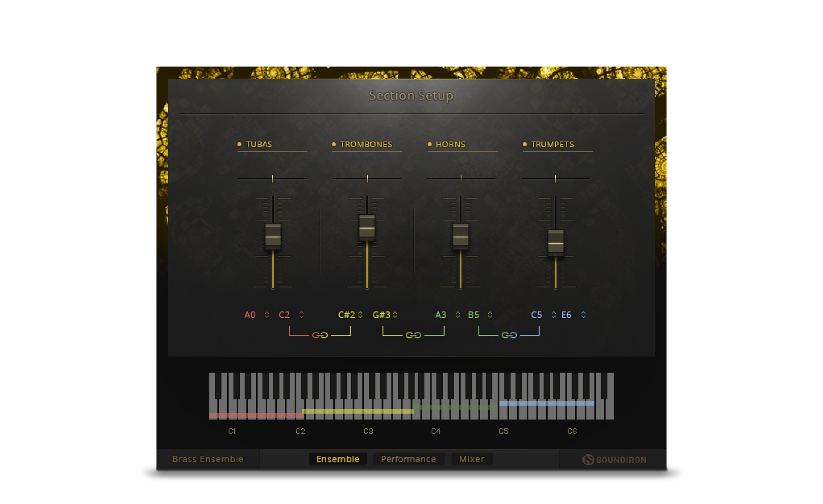
Task: Adjust Trumpets high note E6 stepper
Action: [x=584, y=315]
